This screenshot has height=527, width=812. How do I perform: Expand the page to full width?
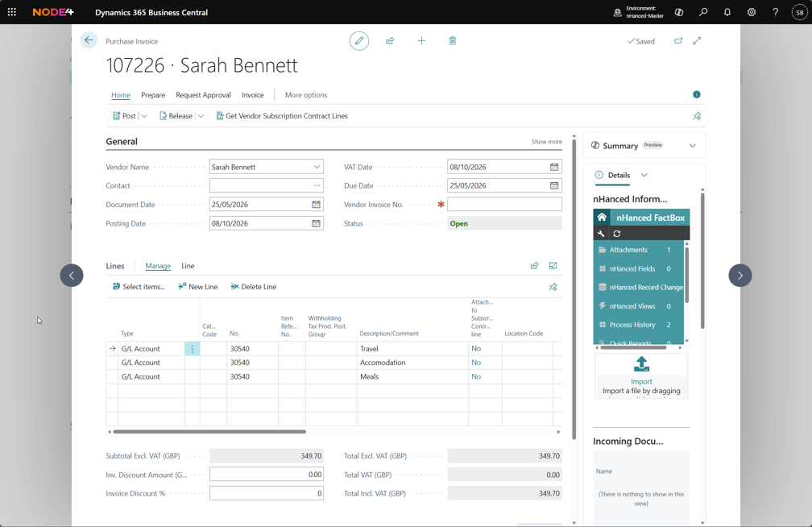[697, 41]
